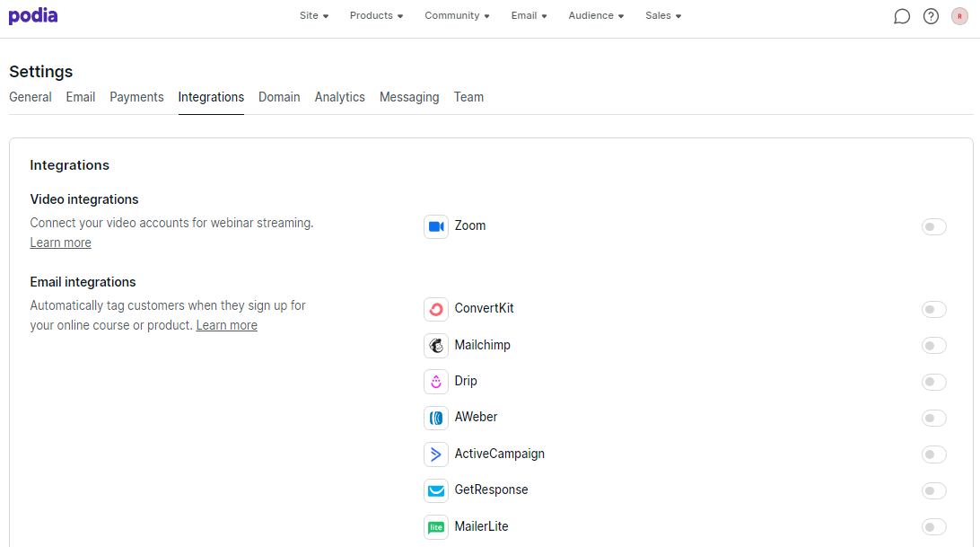Click the AWeber logo icon

pyautogui.click(x=436, y=418)
